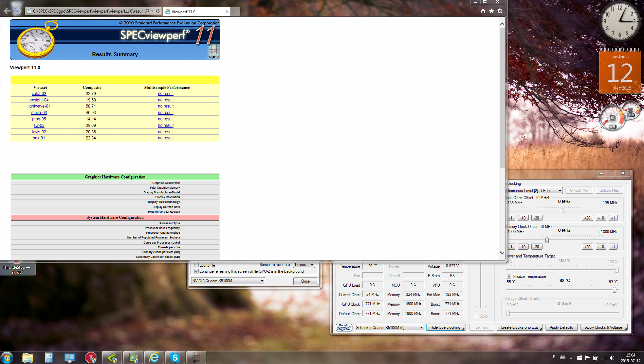Click -20 under Base Clock Offset
The width and height of the screenshot is (644, 364).
pos(536,218)
